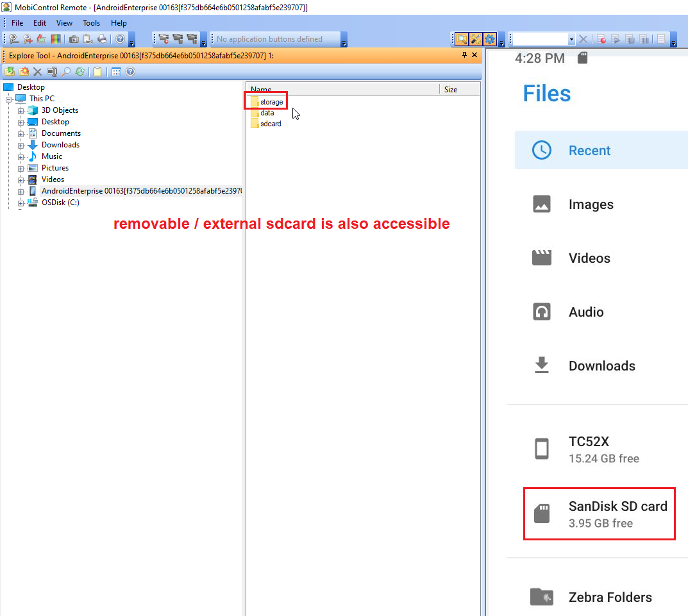
Task: Expand the AndroidEnterprise device tree node
Action: pyautogui.click(x=21, y=192)
